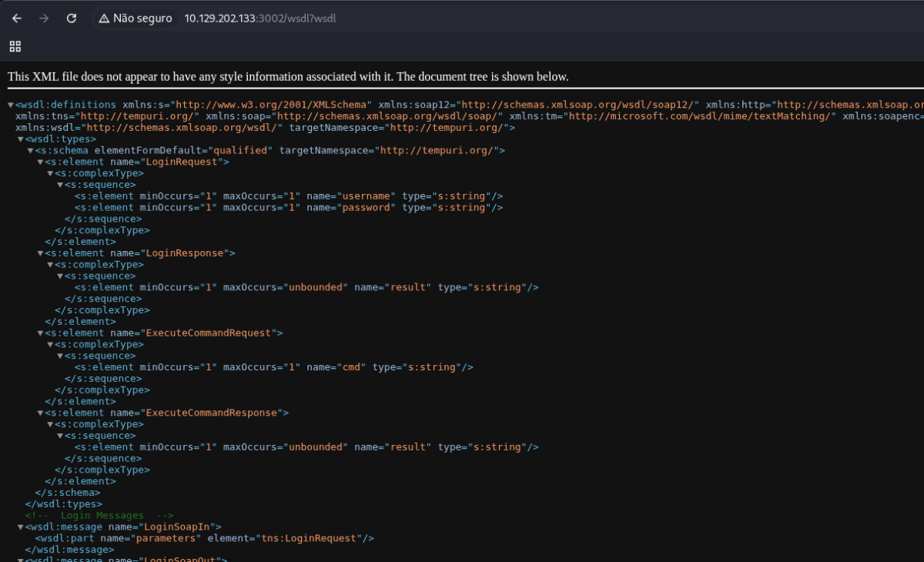This screenshot has height=562, width=924.
Task: Reload the WSDL page
Action: pyautogui.click(x=72, y=18)
